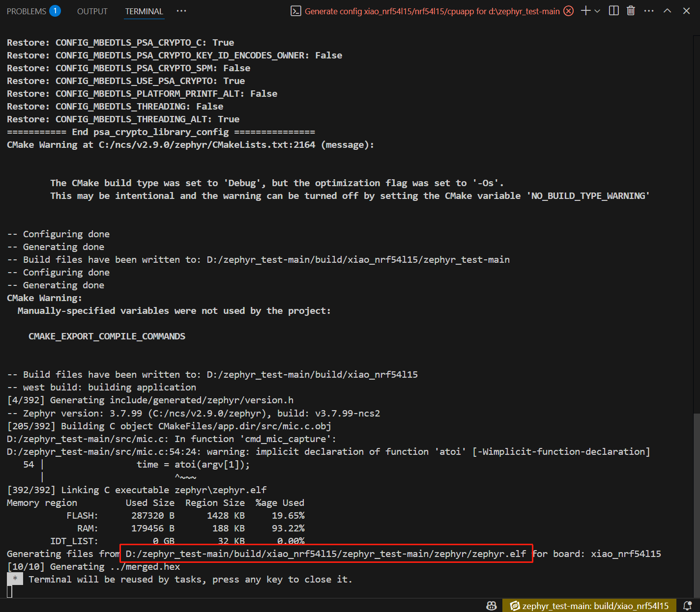Open mic.c:54:24 warning location link

click(104, 451)
